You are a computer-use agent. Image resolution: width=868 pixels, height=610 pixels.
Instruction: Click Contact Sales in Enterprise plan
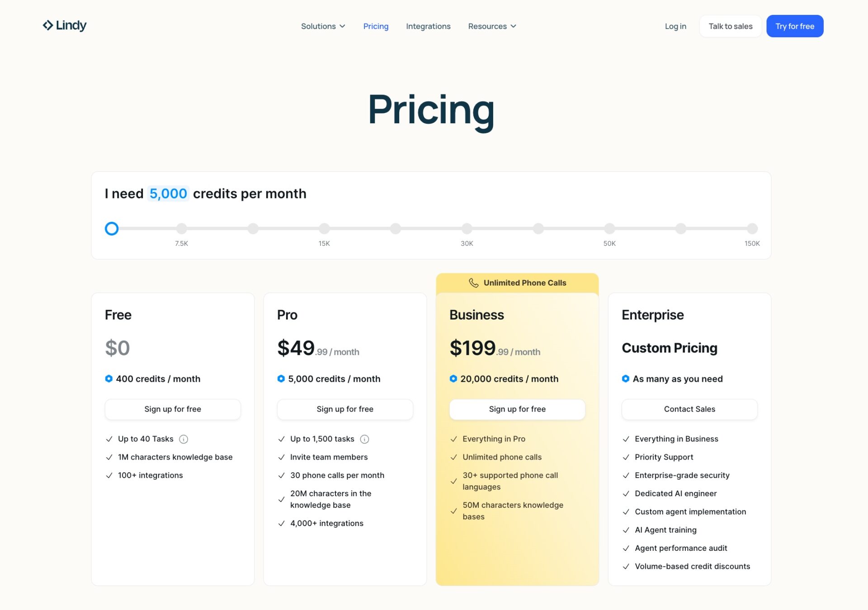[689, 409]
